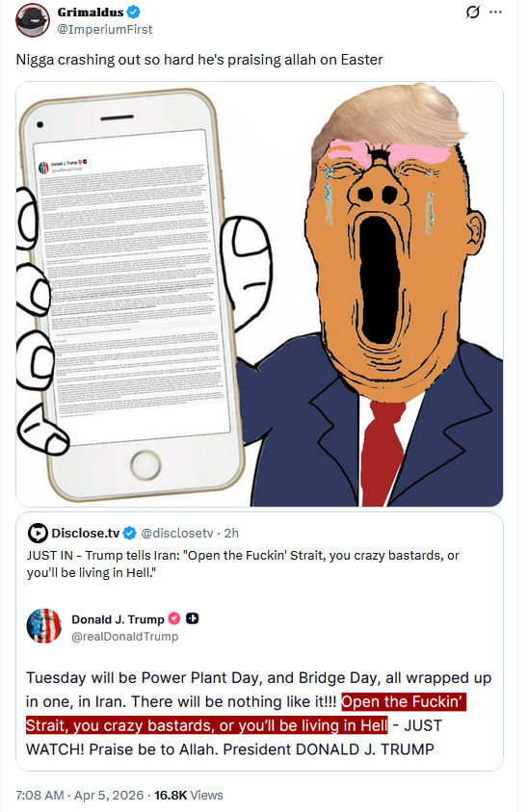Open the three-dot more options menu

[x=495, y=12]
